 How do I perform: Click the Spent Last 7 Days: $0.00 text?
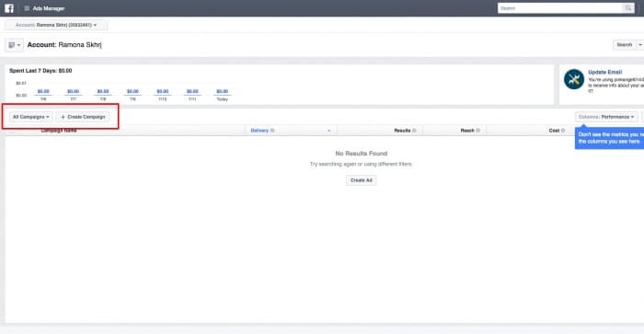(40, 71)
